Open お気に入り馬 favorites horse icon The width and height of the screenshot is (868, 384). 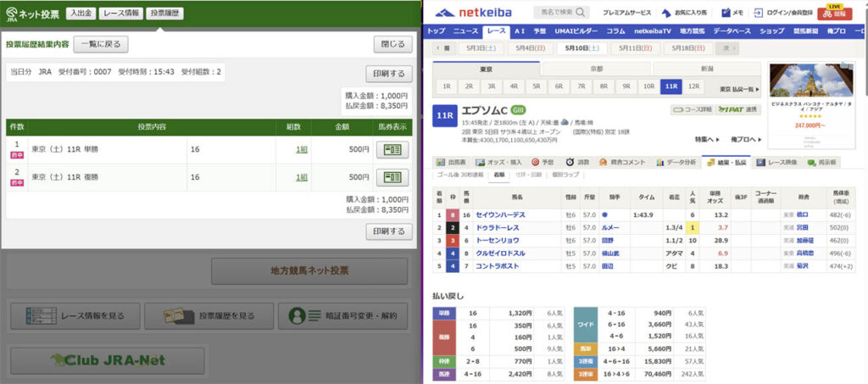point(666,13)
